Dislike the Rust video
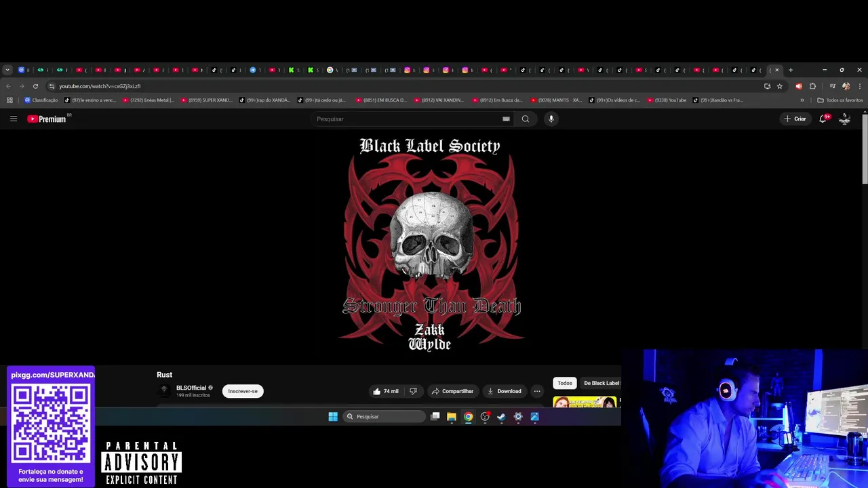This screenshot has width=868, height=488. pyautogui.click(x=413, y=391)
